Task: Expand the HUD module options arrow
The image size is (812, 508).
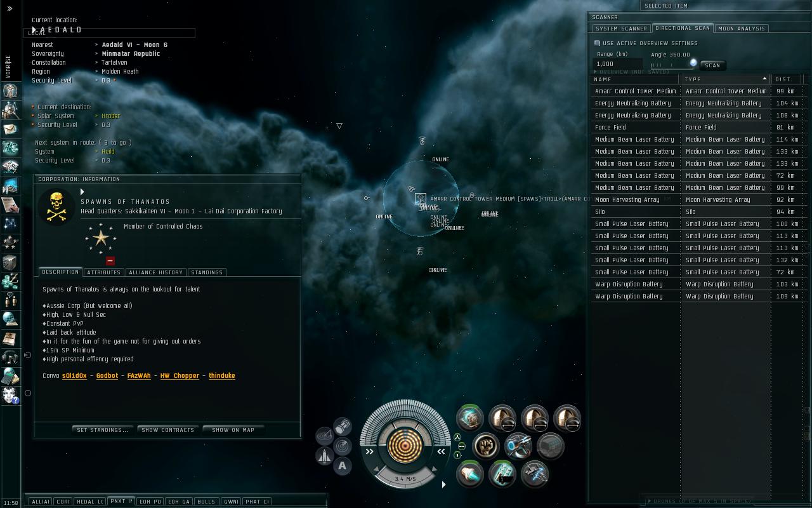Action: (x=443, y=485)
